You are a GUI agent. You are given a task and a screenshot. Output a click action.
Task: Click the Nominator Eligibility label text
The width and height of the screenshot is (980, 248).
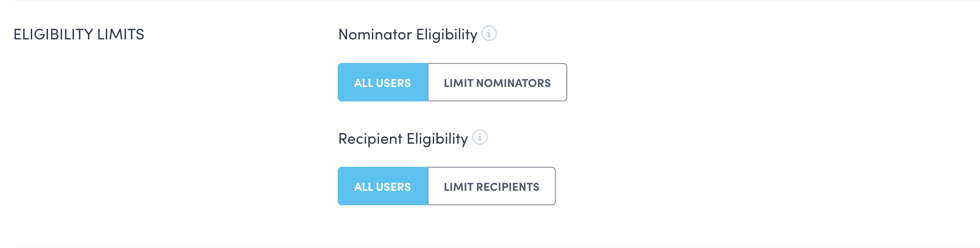(x=407, y=35)
